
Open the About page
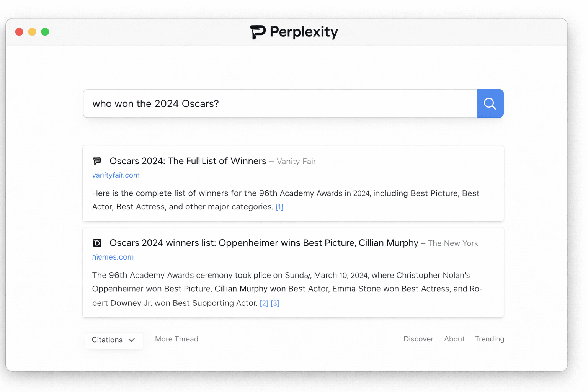(454, 339)
